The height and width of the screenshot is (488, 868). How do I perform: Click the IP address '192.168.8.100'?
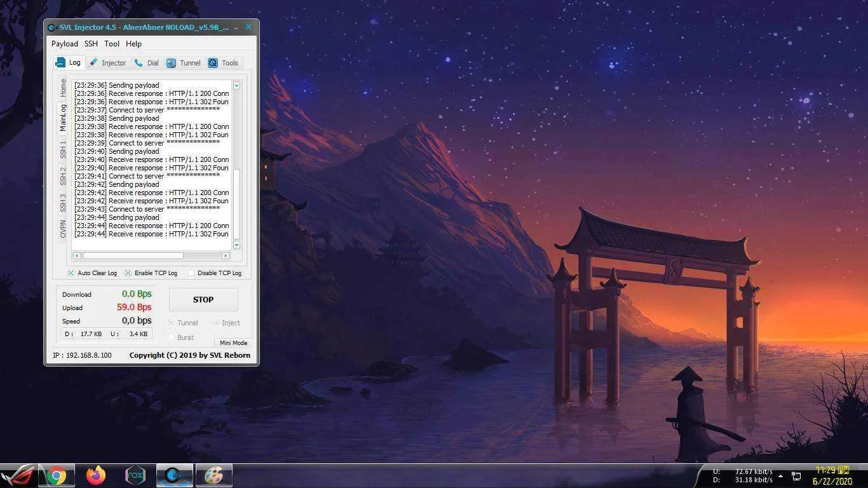(x=88, y=355)
